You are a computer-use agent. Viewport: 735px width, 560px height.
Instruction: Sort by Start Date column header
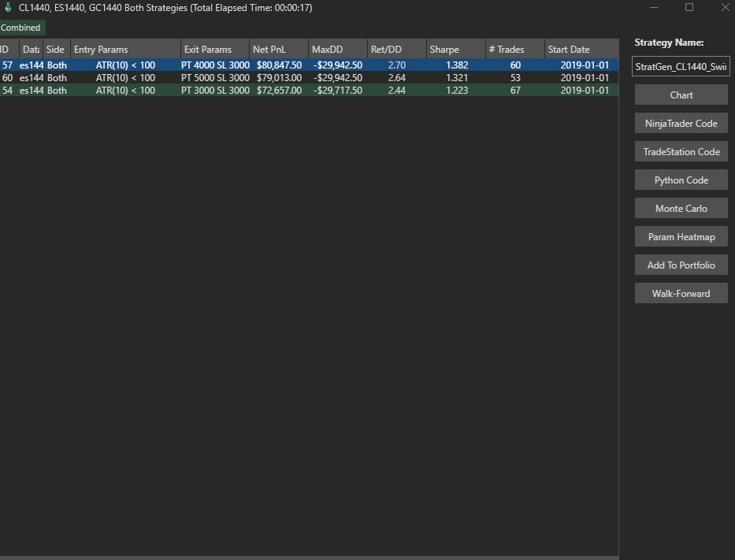click(581, 49)
